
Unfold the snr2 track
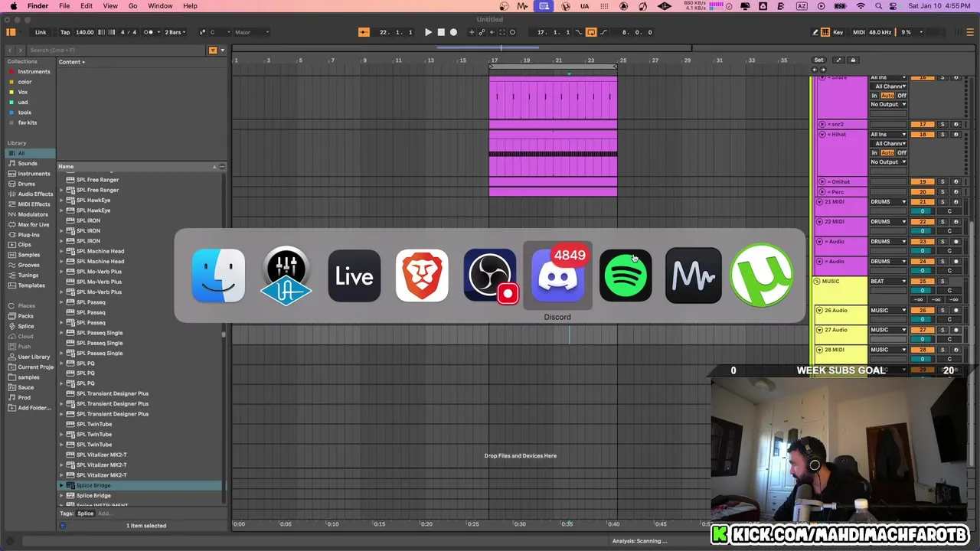[x=822, y=124]
